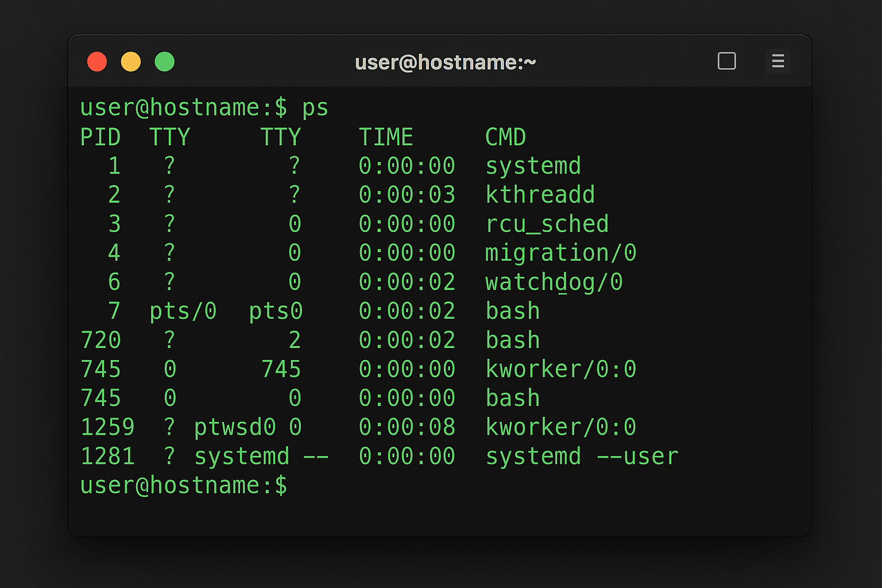Click the red traffic light icon
This screenshot has width=882, height=588.
(97, 61)
